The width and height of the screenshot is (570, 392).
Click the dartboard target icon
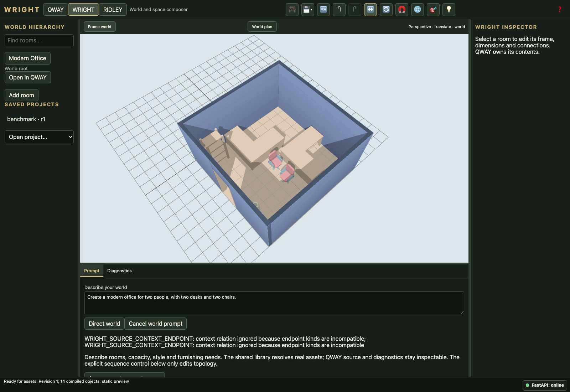coord(433,10)
